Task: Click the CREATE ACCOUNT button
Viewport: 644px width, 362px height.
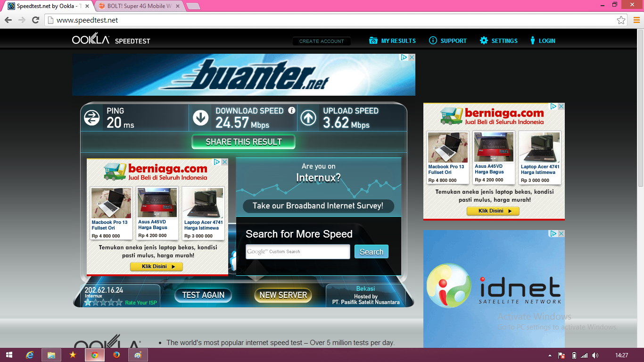Action: tap(322, 41)
